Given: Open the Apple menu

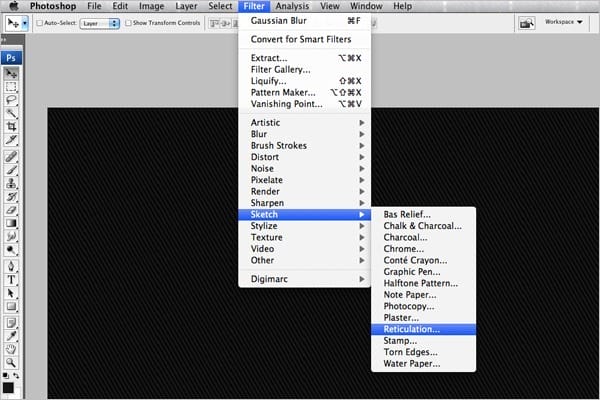Looking at the screenshot, I should point(14,6).
